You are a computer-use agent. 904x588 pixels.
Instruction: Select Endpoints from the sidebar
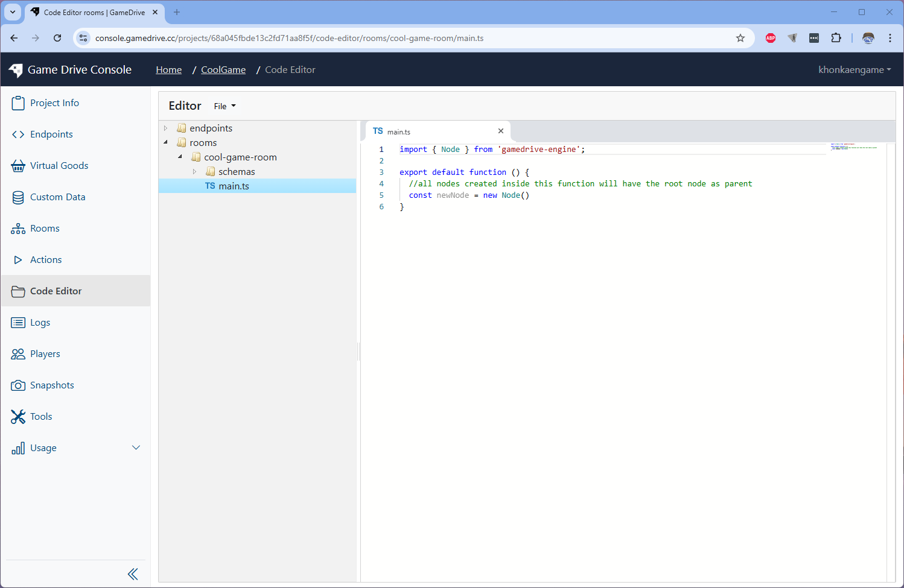click(x=51, y=134)
